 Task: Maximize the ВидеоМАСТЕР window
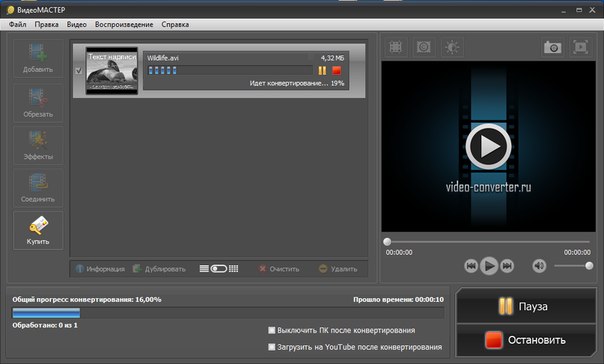(579, 10)
